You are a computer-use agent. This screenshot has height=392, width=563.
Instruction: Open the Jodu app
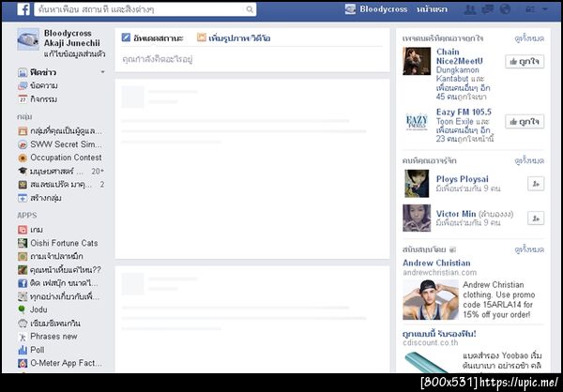point(33,309)
